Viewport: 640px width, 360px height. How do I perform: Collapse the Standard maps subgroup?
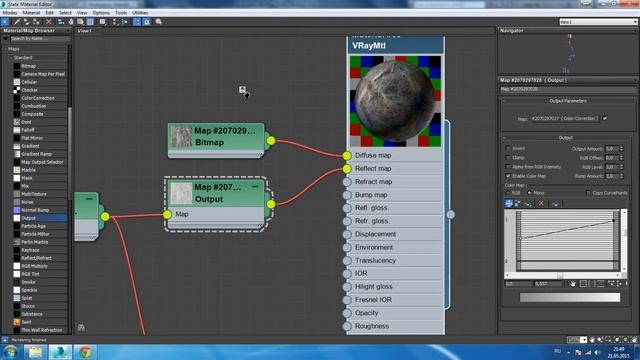(x=11, y=58)
